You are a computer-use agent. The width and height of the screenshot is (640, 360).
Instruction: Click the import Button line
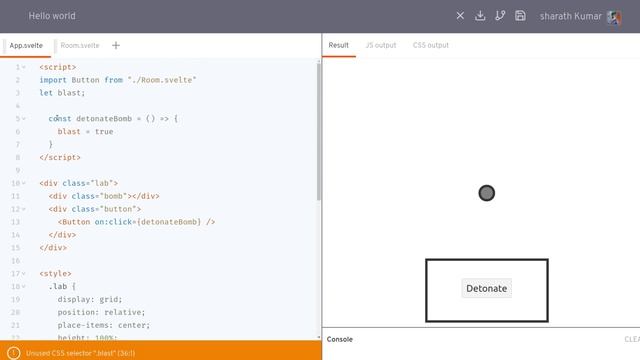point(118,80)
